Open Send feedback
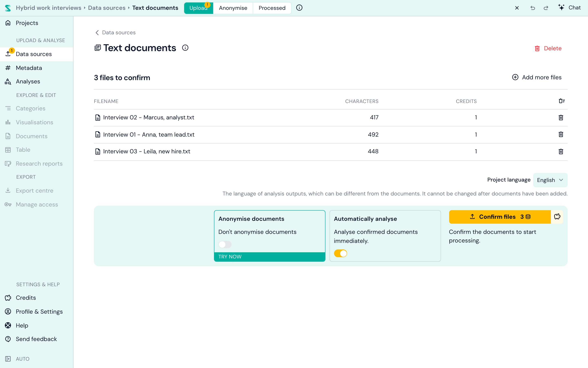The image size is (588, 368). (x=36, y=339)
